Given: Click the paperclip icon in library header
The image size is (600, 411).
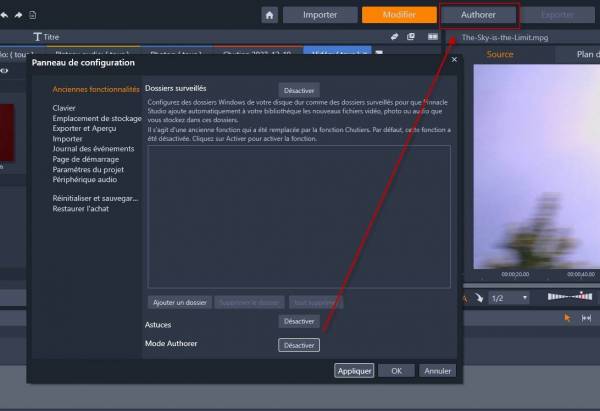Looking at the screenshot, I should click(x=395, y=36).
